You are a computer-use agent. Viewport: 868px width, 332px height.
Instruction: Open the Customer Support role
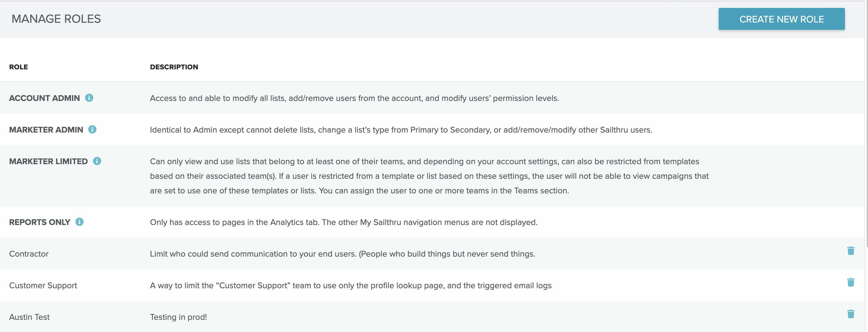click(x=43, y=286)
